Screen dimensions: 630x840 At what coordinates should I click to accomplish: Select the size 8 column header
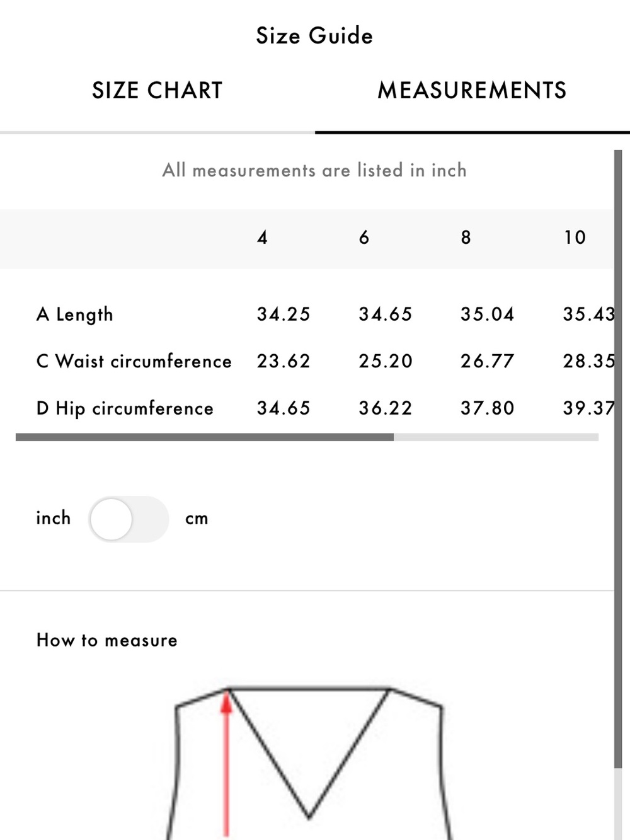point(466,238)
